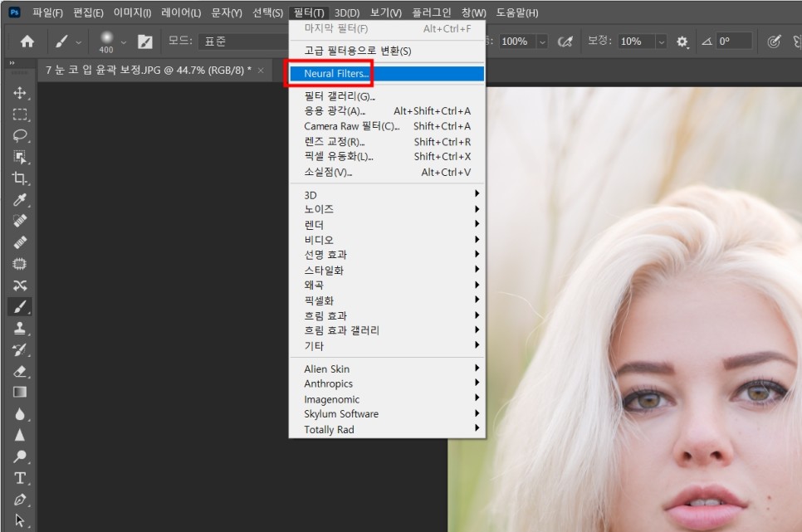802x532 pixels.
Task: Select the Dodge tool
Action: [20, 456]
